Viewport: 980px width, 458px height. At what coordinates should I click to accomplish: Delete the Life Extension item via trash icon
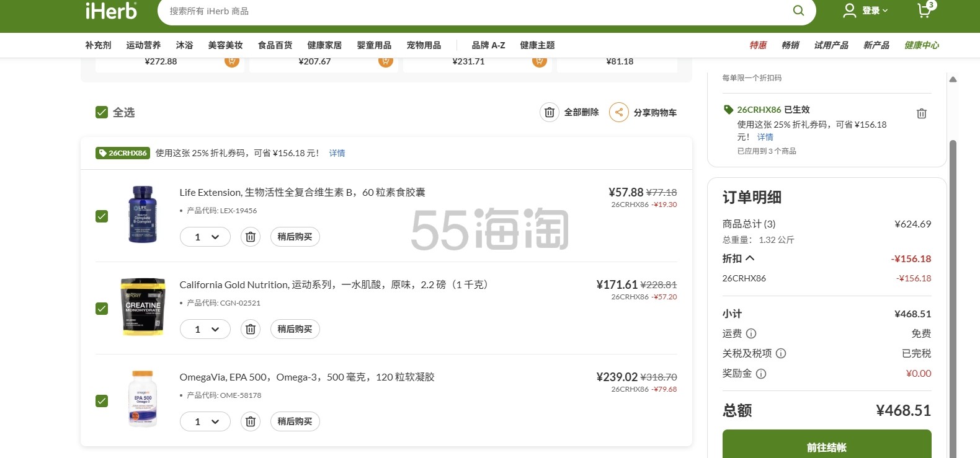251,237
